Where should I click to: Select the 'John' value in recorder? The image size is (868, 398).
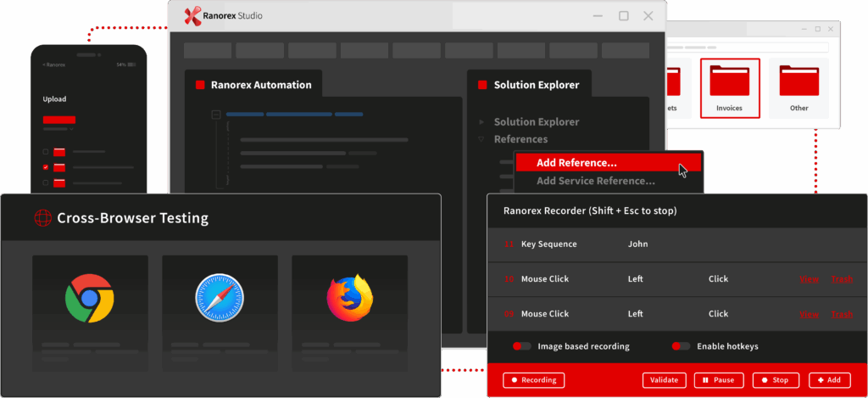(x=637, y=244)
